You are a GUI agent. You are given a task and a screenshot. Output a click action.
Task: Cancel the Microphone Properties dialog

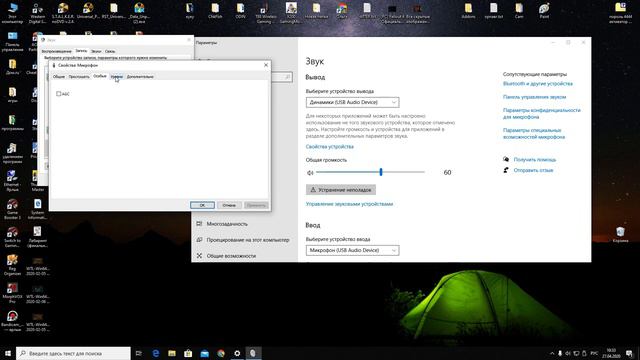[229, 205]
